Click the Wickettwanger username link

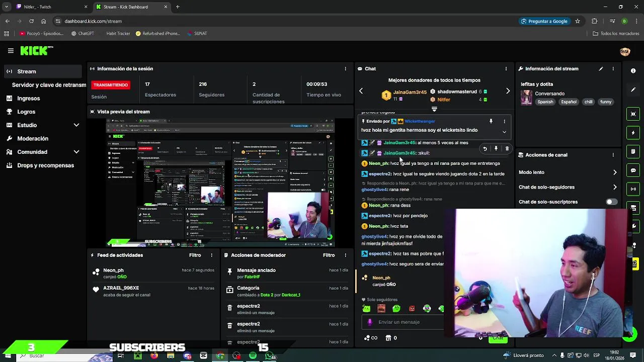tap(420, 121)
